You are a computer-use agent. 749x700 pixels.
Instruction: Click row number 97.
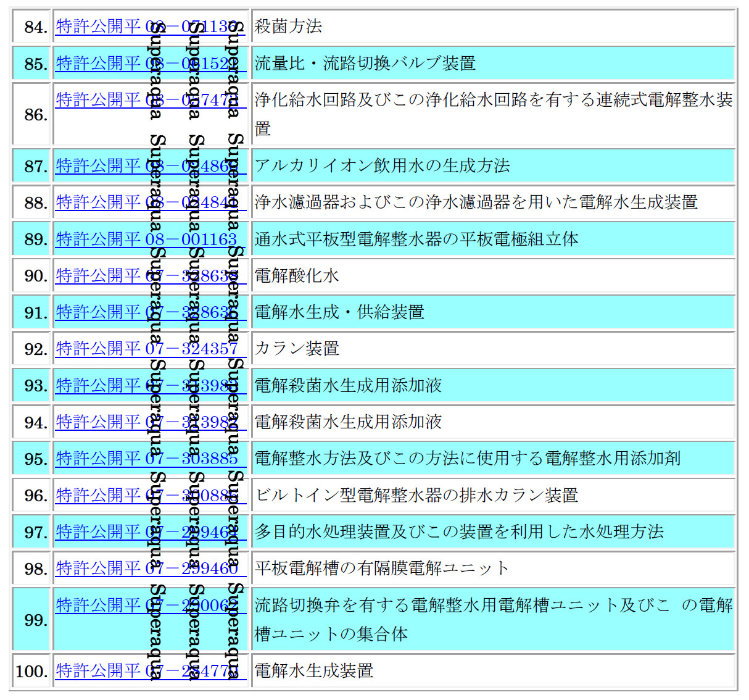[36, 533]
